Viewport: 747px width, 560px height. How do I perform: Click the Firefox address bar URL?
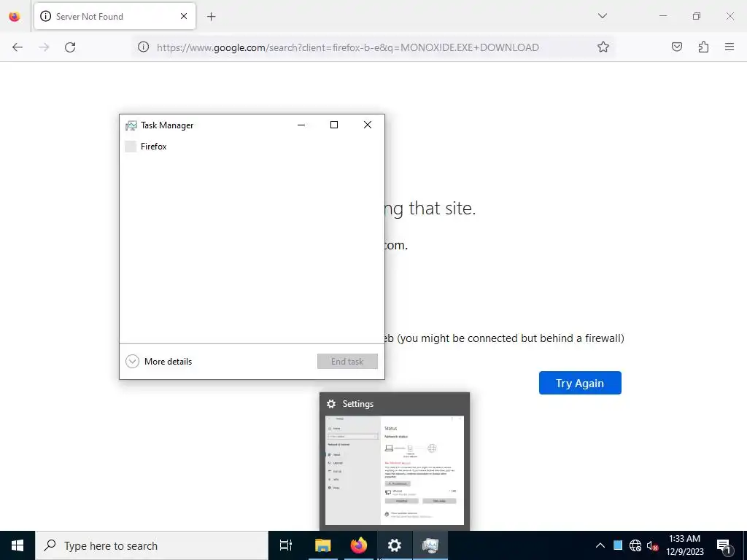348,47
